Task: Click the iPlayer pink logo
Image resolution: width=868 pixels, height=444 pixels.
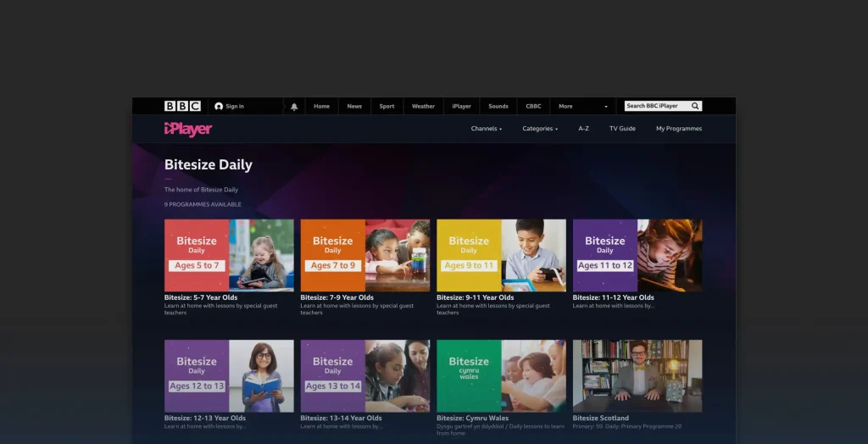Action: coord(188,129)
